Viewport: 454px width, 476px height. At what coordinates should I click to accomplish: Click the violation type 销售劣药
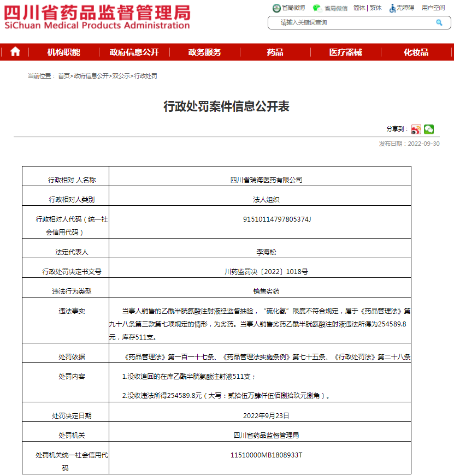(x=266, y=291)
